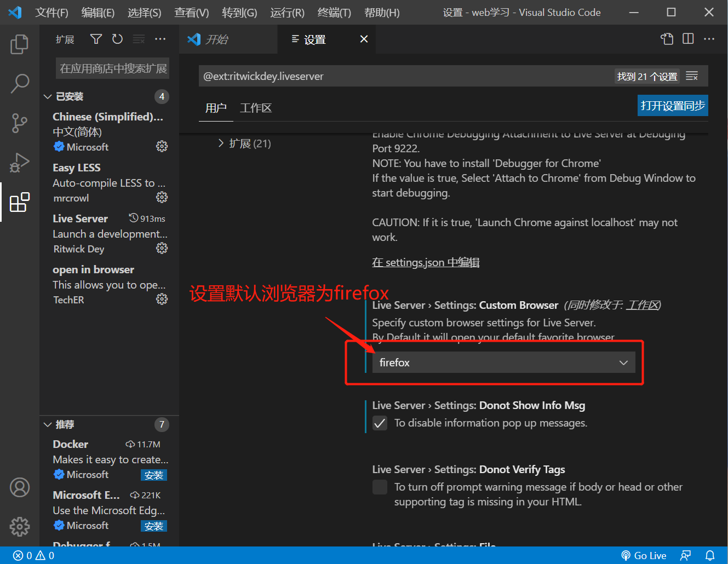Open notifications bell in status bar
This screenshot has width=728, height=564.
[710, 555]
